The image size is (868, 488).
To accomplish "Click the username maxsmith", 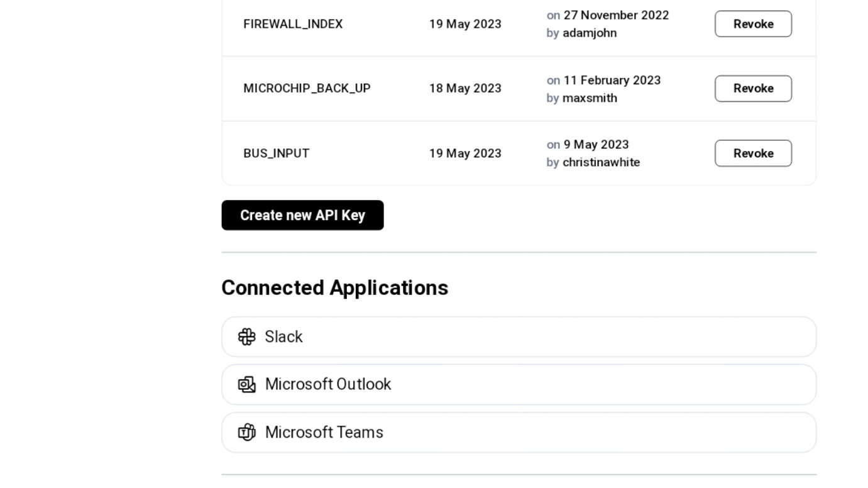I will 590,98.
